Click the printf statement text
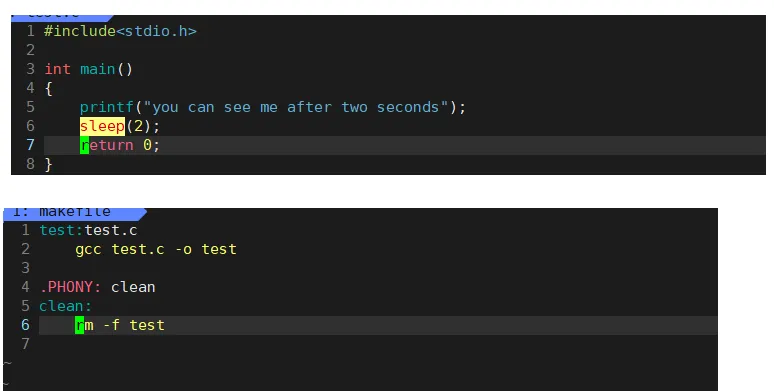The image size is (774, 391). [x=272, y=107]
